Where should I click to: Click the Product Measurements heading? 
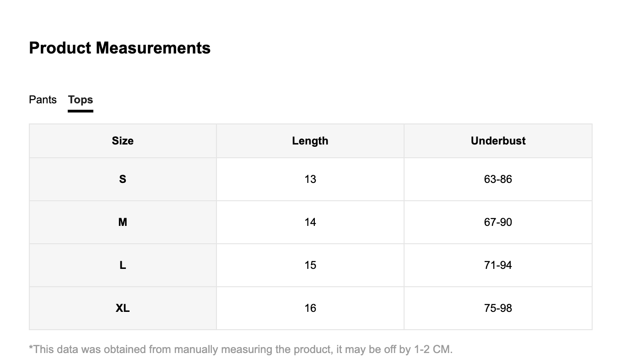(x=120, y=48)
